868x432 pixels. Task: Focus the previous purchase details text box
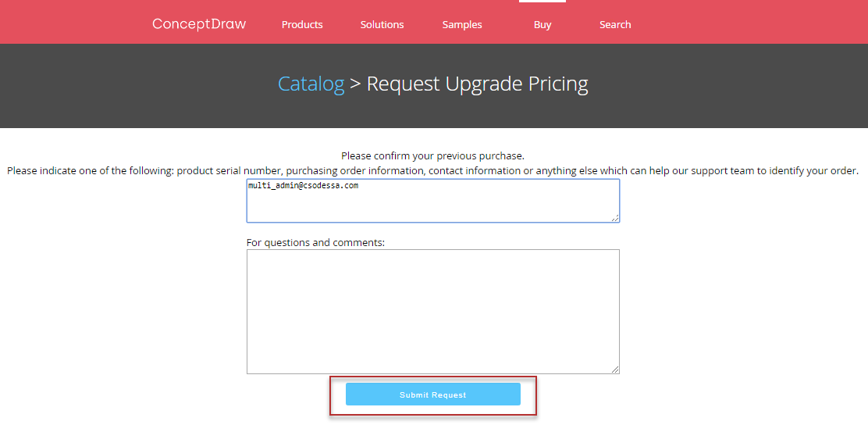click(432, 206)
